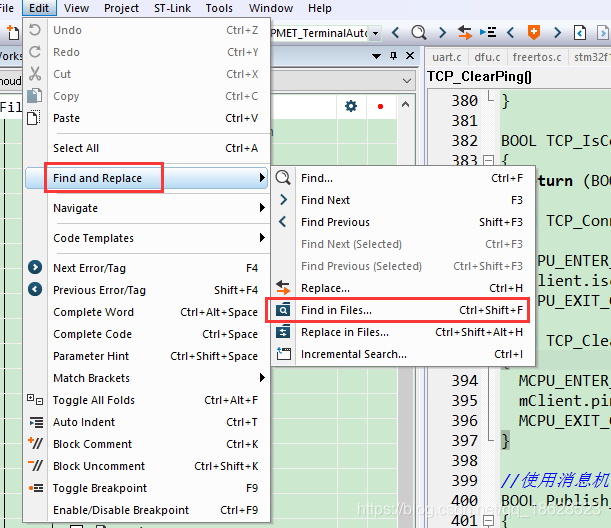
Task: Choose Parameter Hint command
Action: (x=146, y=356)
